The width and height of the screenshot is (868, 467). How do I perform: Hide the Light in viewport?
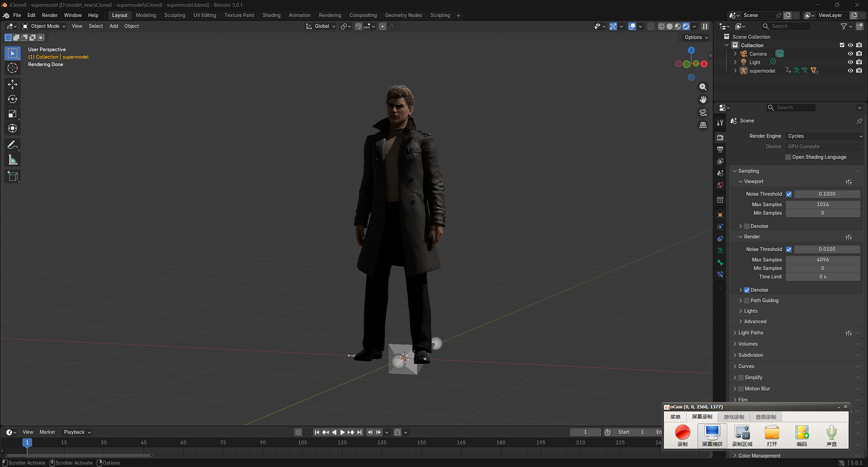click(851, 62)
